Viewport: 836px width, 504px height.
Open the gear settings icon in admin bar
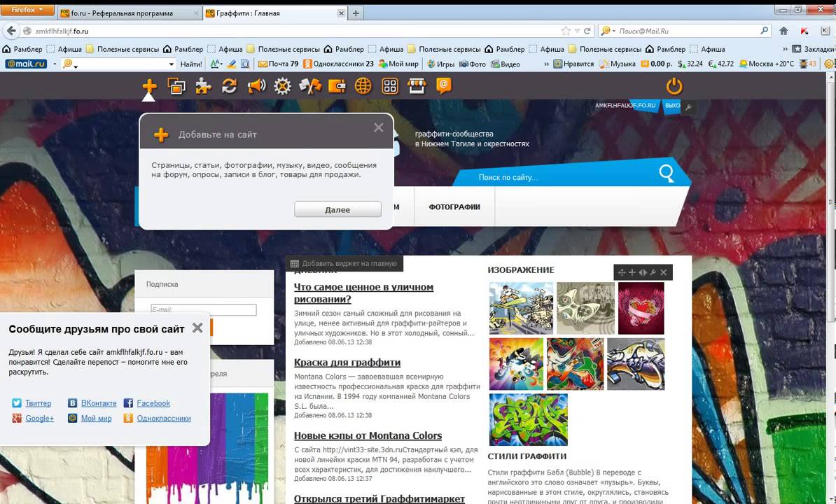[x=283, y=86]
